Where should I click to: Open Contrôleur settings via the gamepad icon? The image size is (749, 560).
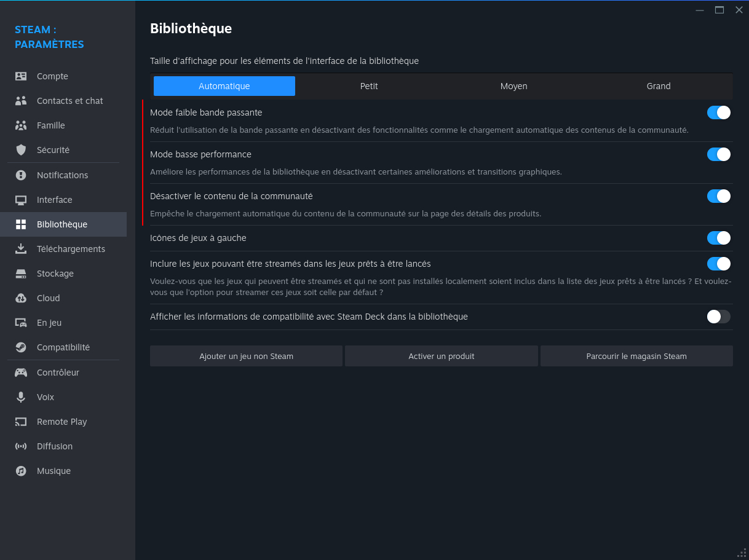coord(21,373)
